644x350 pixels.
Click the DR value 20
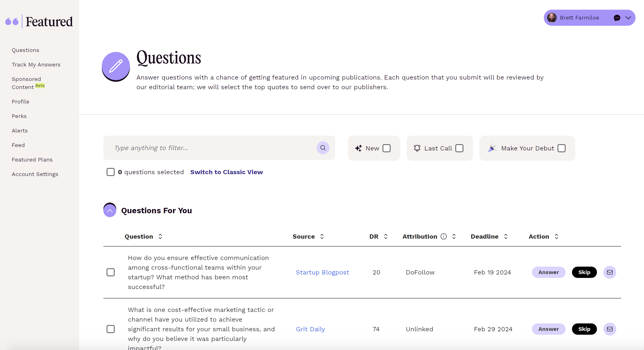(376, 272)
